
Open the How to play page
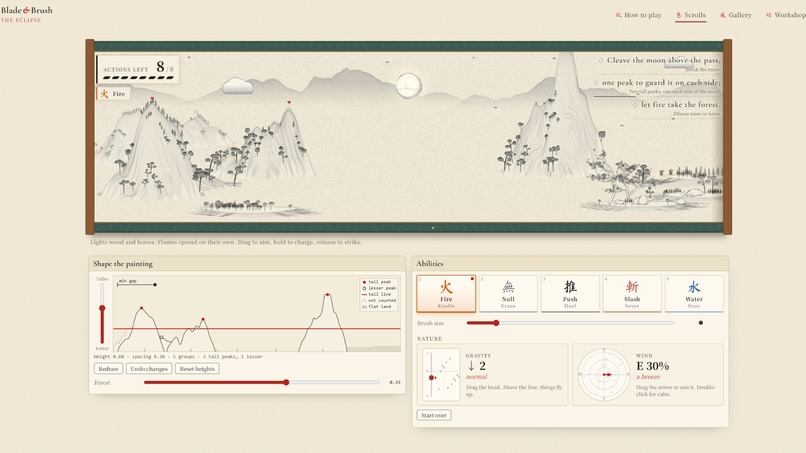pos(638,15)
